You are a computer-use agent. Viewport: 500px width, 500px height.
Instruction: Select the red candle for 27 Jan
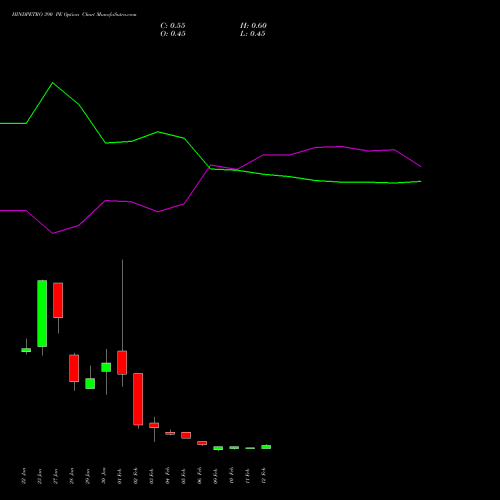[x=58, y=300]
